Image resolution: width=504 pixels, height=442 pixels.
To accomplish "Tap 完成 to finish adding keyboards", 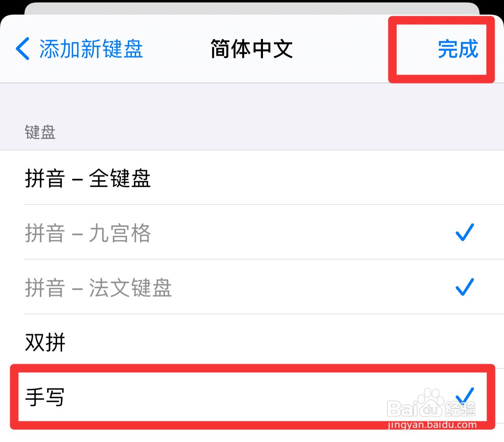I will point(458,49).
